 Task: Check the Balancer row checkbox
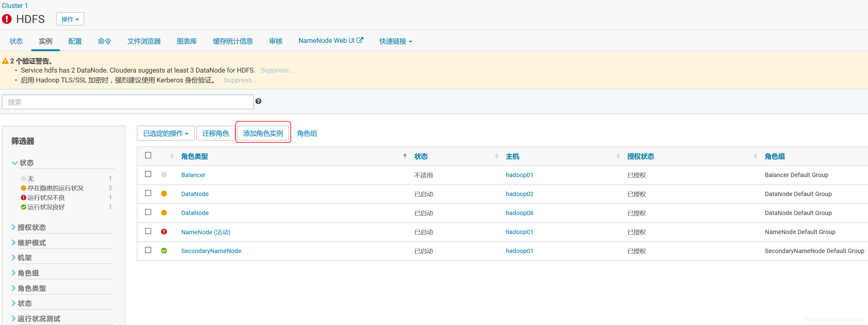(148, 174)
